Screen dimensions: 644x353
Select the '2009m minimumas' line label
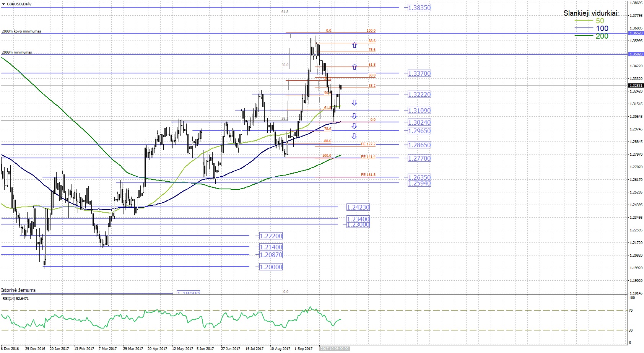[17, 52]
